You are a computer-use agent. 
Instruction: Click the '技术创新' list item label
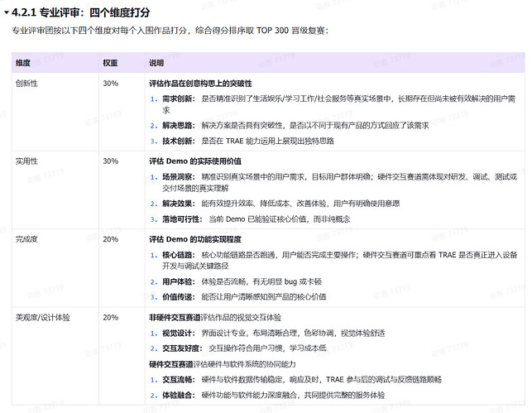click(179, 141)
